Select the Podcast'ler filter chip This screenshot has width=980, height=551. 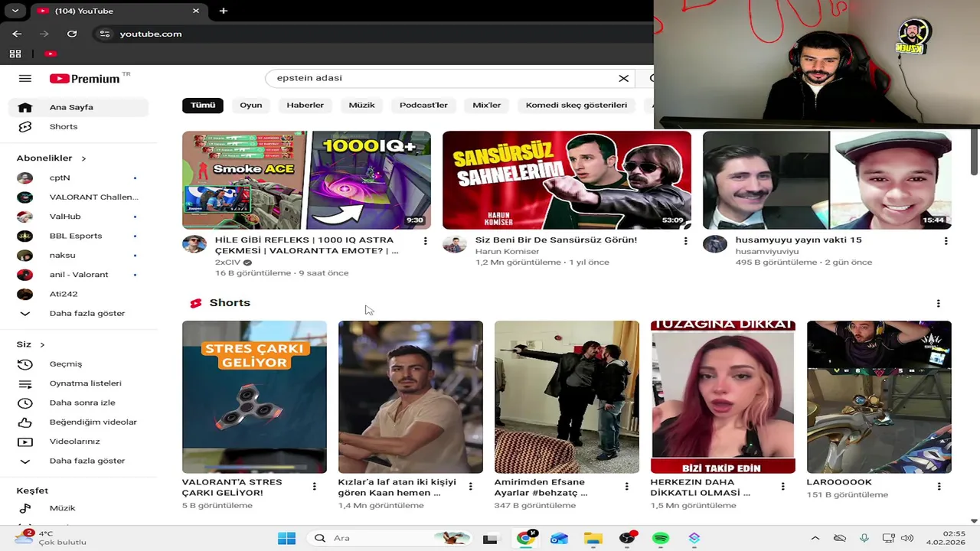[423, 106]
